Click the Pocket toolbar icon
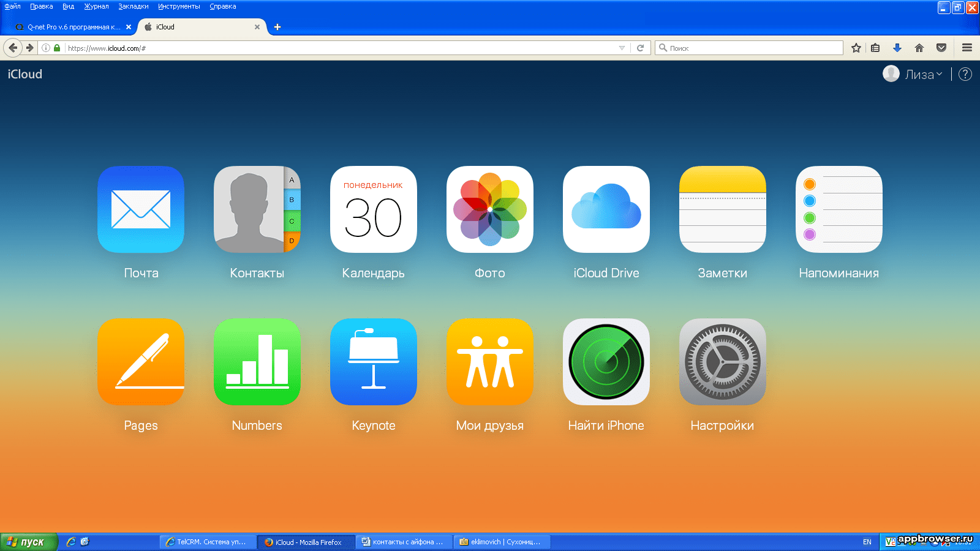Image resolution: width=980 pixels, height=551 pixels. tap(941, 48)
